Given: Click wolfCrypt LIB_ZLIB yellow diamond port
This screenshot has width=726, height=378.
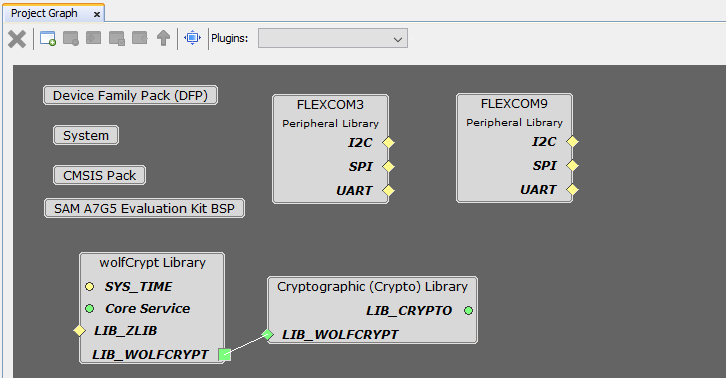Looking at the screenshot, I should (x=80, y=330).
